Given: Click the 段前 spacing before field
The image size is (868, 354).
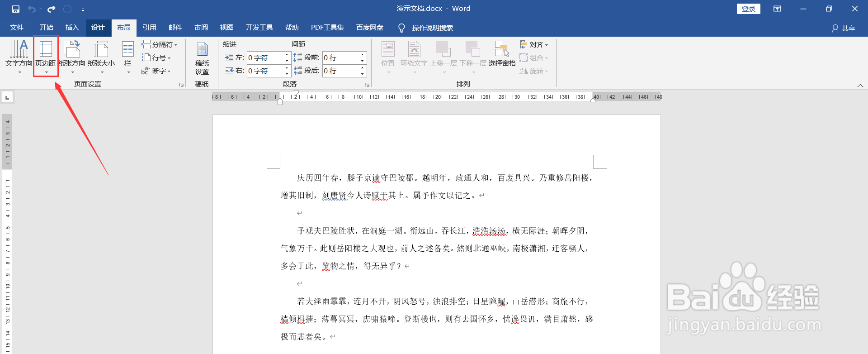Looking at the screenshot, I should (341, 57).
